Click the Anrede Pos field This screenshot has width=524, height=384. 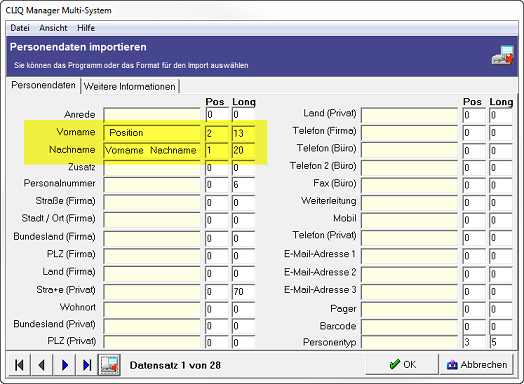[217, 115]
